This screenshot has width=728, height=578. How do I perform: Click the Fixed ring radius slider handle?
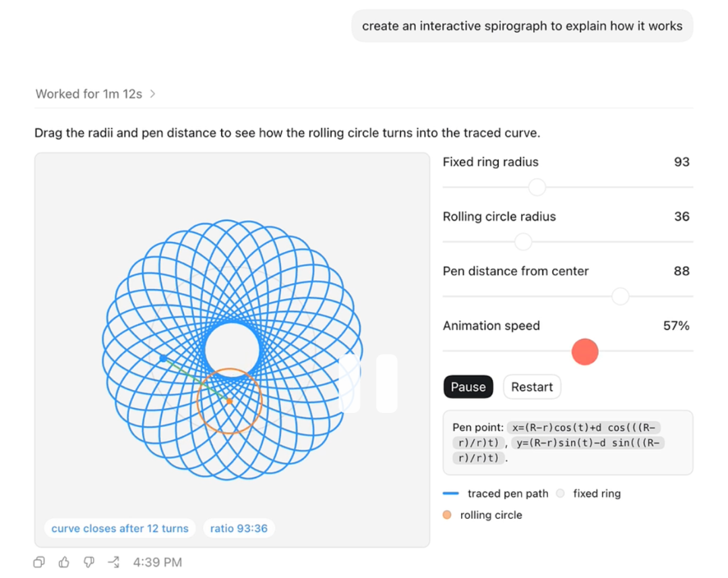pos(537,187)
